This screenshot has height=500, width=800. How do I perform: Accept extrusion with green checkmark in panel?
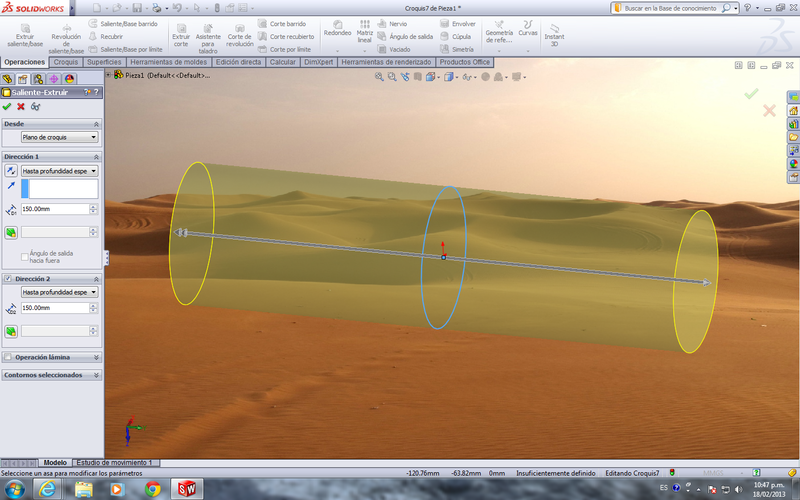pos(7,107)
